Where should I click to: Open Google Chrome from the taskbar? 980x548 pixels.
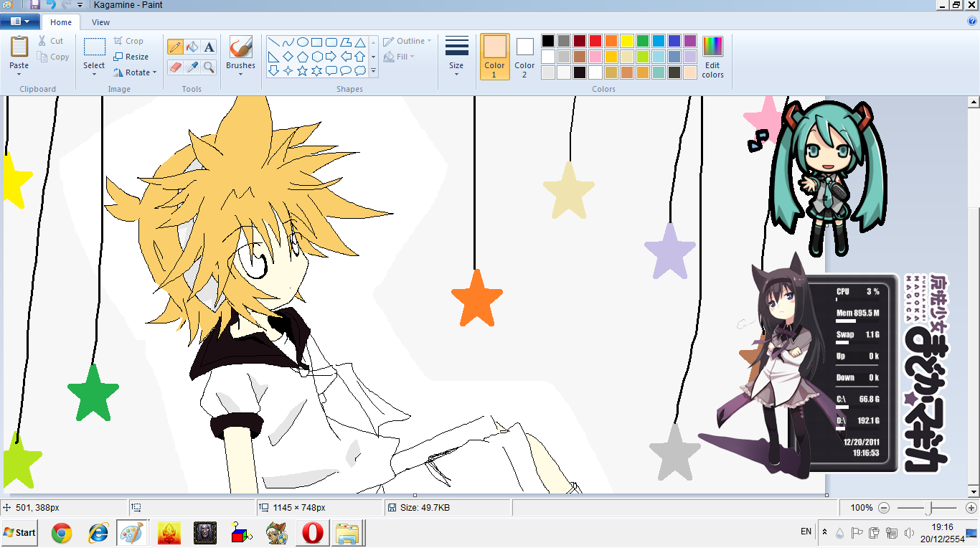pos(62,533)
